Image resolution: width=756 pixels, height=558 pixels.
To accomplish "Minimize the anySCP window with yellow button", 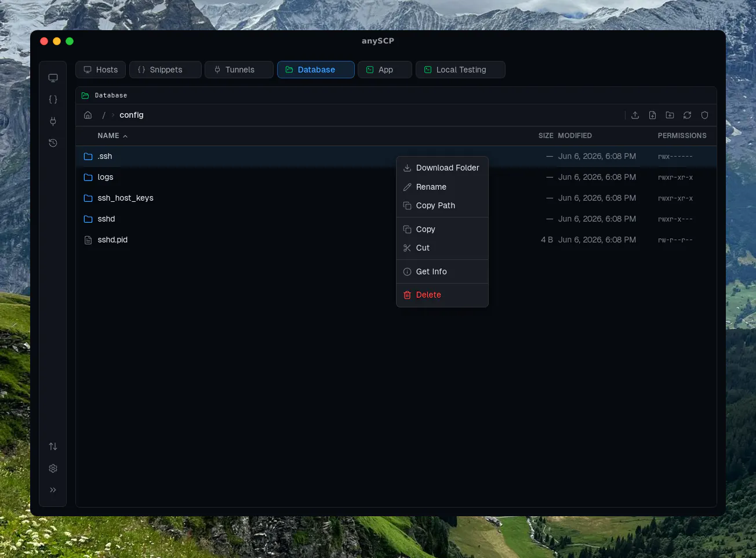I will pyautogui.click(x=57, y=41).
